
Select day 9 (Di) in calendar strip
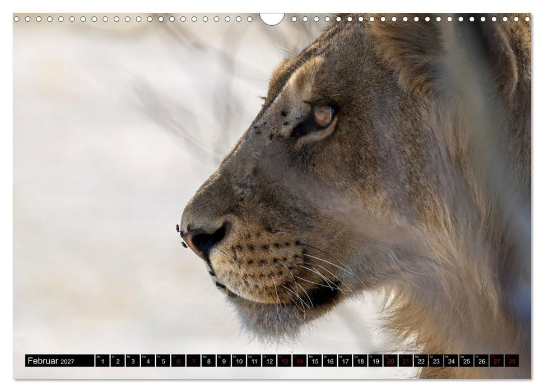click(x=224, y=361)
